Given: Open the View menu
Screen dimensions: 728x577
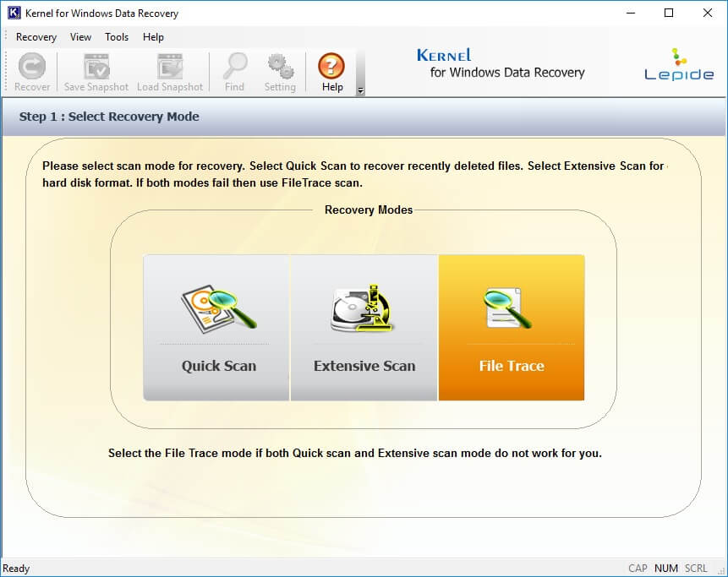Looking at the screenshot, I should (x=80, y=37).
